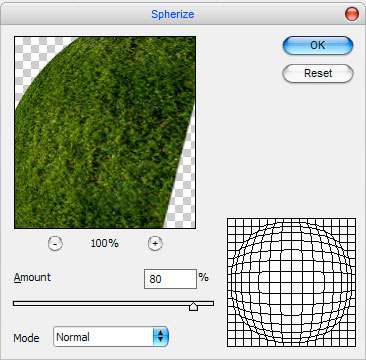
Task: Close the Spherize dialog with red button
Action: pyautogui.click(x=352, y=14)
